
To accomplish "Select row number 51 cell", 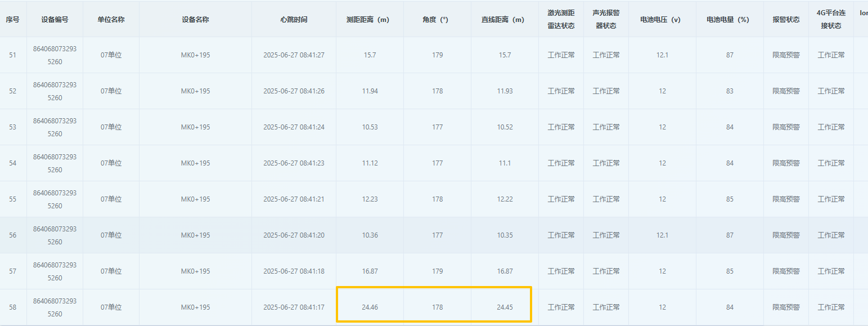I will click(13, 55).
